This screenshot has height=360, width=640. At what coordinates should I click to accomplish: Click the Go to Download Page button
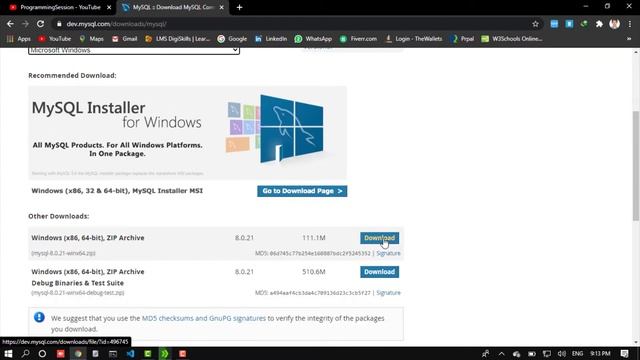pyautogui.click(x=302, y=191)
